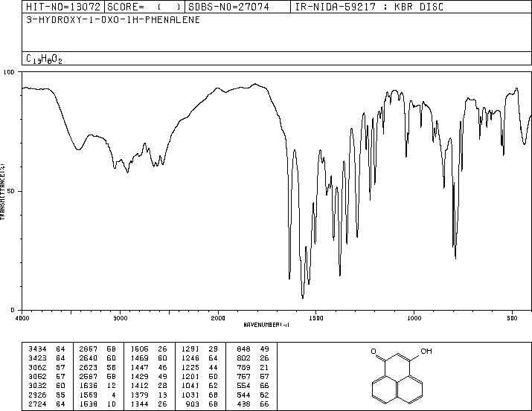Click the HIT-NO=13072 header field
This screenshot has height=411, width=532.
pos(63,7)
